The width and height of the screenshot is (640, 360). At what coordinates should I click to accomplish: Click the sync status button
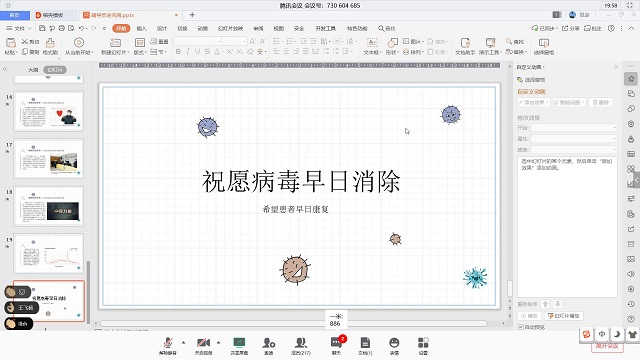click(x=544, y=28)
